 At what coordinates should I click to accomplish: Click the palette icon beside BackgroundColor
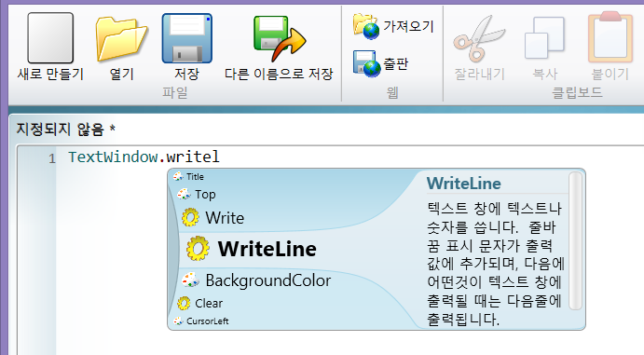point(190,280)
